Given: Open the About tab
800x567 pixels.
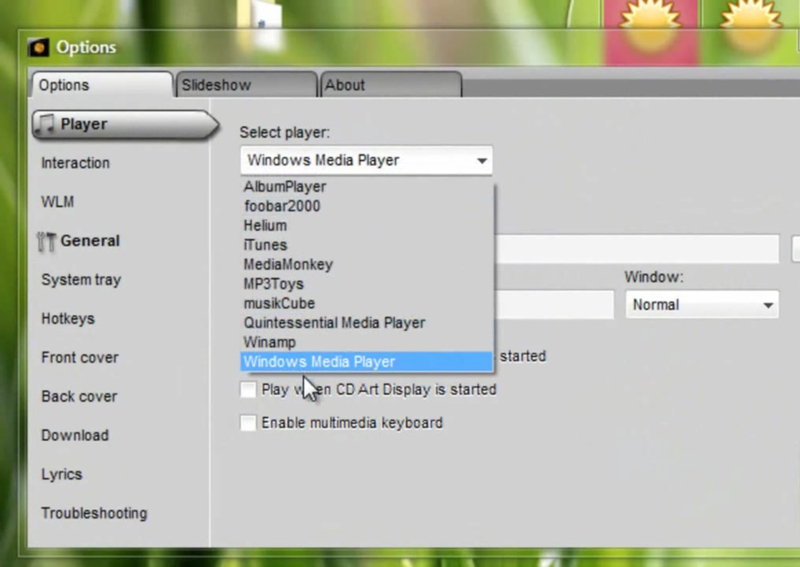Looking at the screenshot, I should pyautogui.click(x=391, y=85).
